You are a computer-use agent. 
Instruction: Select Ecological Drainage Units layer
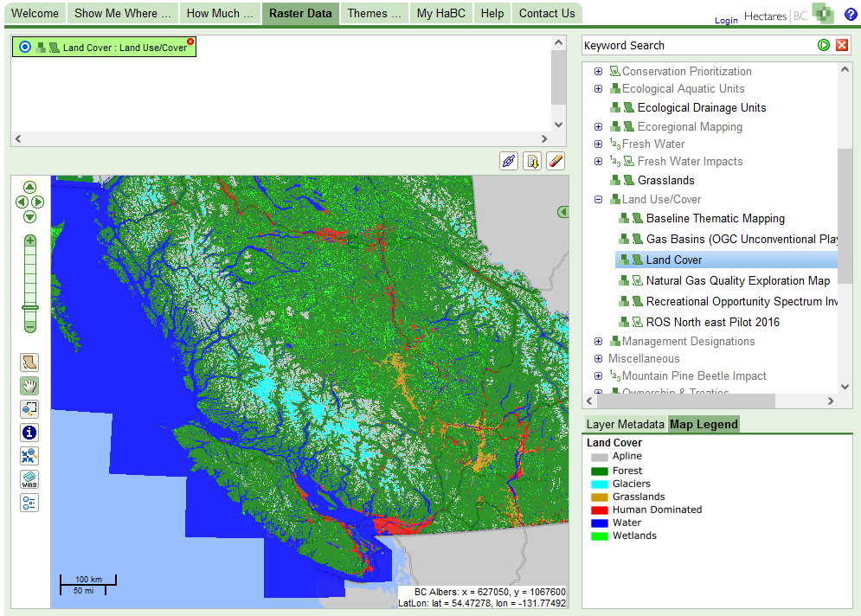(x=702, y=107)
